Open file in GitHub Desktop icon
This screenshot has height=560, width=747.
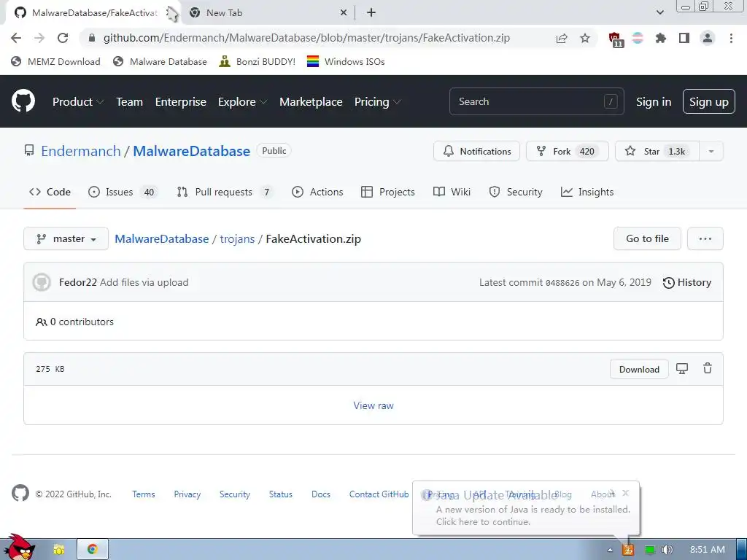(682, 368)
